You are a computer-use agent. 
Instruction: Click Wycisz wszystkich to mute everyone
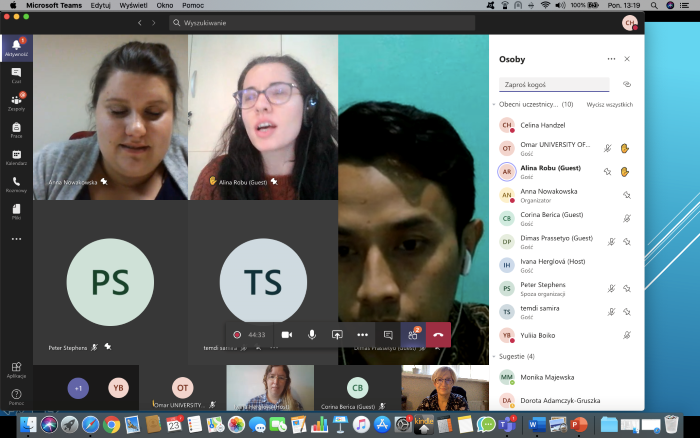[609, 104]
